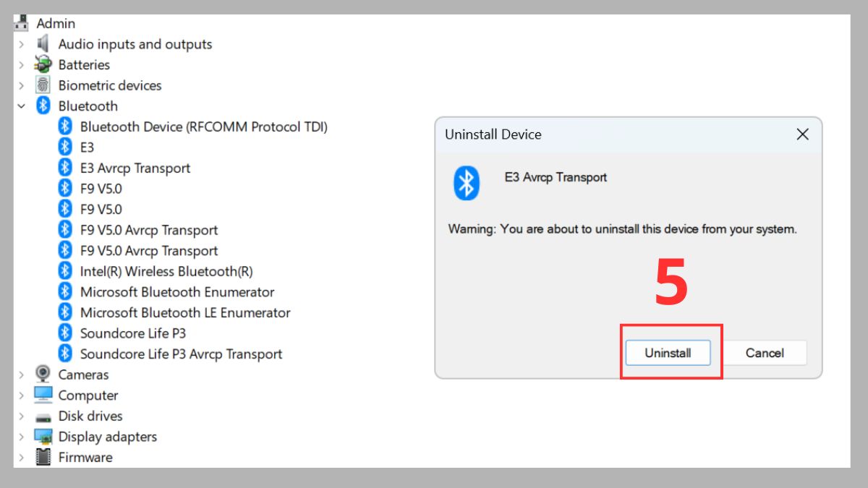The height and width of the screenshot is (488, 868).
Task: Expand the Cameras category
Action: pos(20,374)
